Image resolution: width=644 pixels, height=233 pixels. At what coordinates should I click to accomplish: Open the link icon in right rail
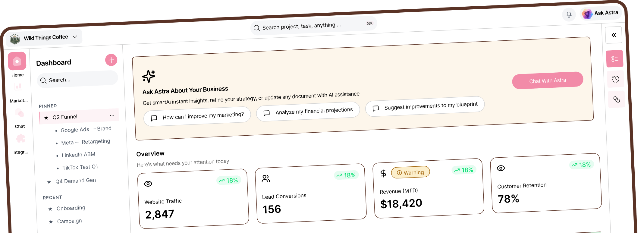click(x=617, y=99)
